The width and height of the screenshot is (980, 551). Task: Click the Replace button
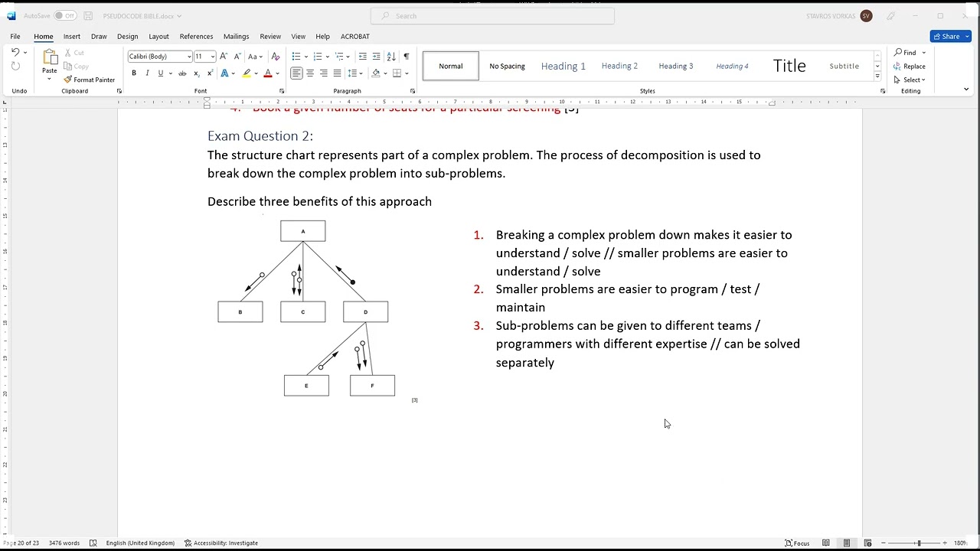click(910, 67)
